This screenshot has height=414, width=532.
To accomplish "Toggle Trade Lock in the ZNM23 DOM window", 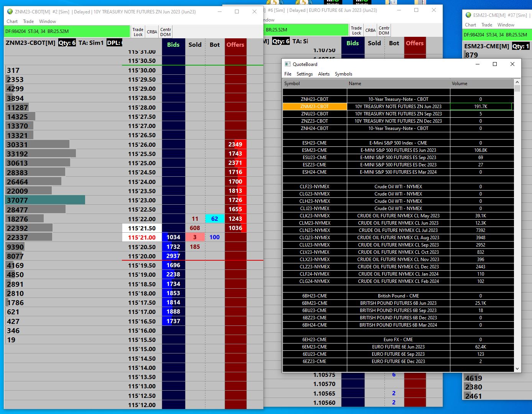I will click(138, 32).
